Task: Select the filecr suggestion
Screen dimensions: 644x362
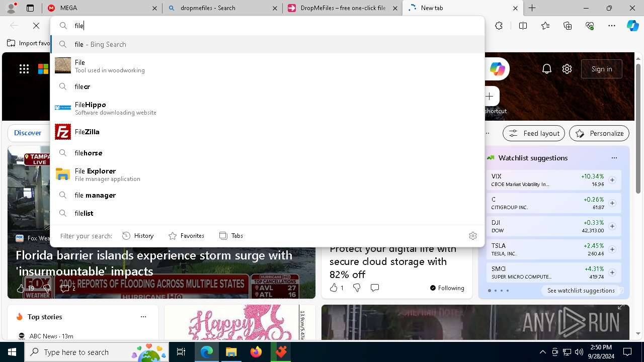Action: click(x=267, y=86)
